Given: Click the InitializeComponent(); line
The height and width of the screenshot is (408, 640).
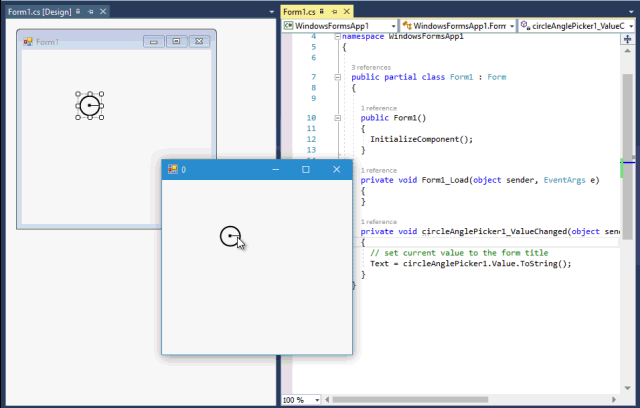Looking at the screenshot, I should click(x=421, y=139).
